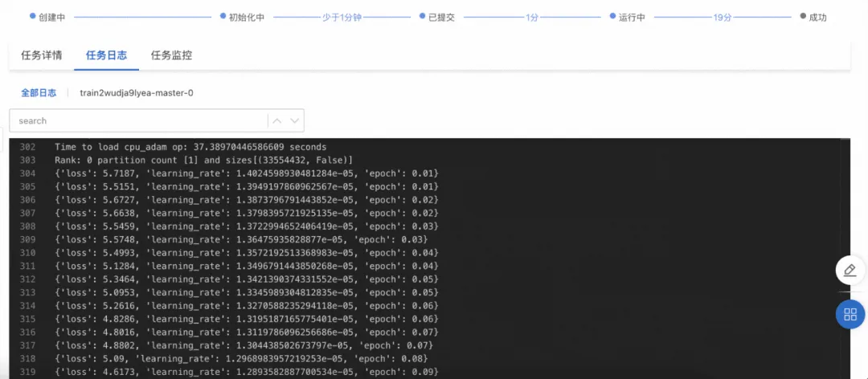868x379 pixels.
Task: Click the 创建中 progress step
Action: [x=47, y=17]
